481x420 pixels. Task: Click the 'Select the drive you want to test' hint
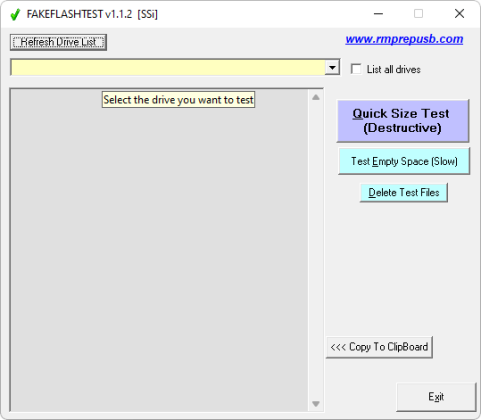(x=178, y=100)
